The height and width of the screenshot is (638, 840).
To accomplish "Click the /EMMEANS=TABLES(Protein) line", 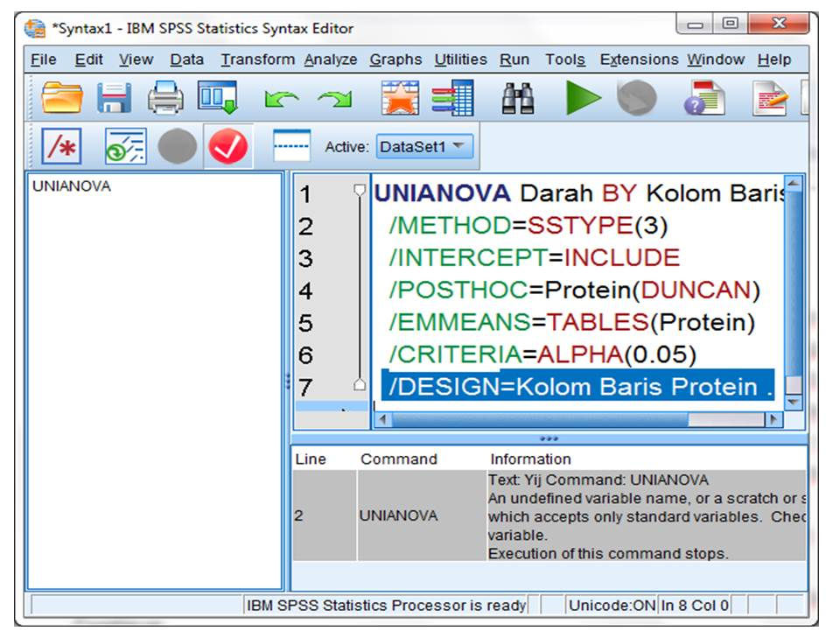I will [x=571, y=322].
